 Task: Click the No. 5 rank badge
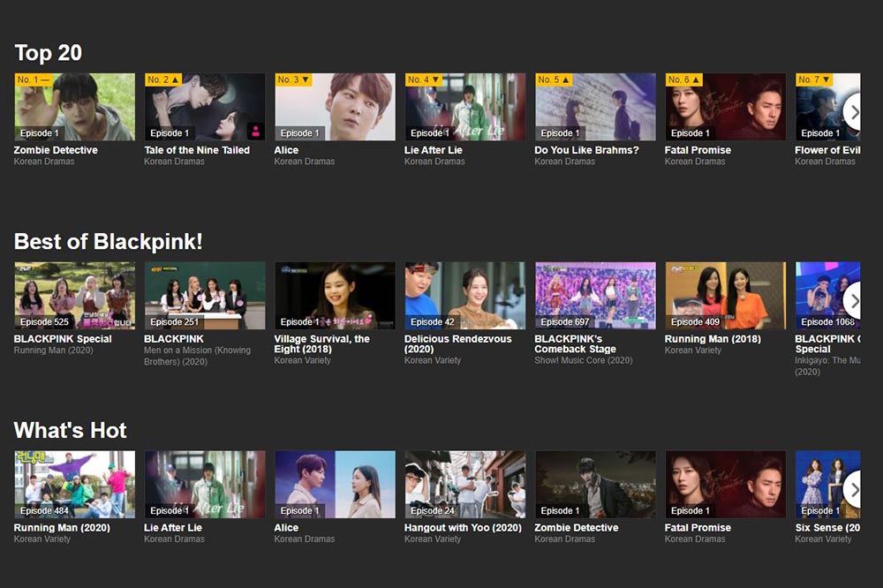point(554,79)
